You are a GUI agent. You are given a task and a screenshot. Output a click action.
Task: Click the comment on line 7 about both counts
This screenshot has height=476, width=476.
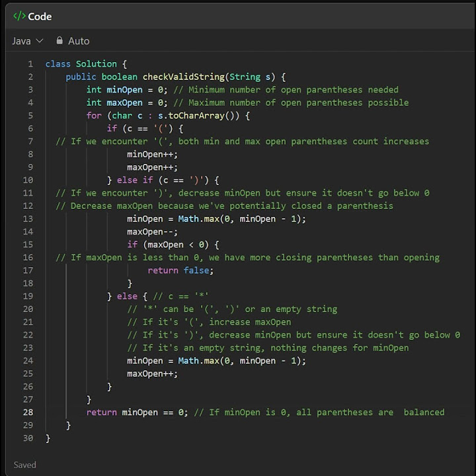(x=242, y=141)
